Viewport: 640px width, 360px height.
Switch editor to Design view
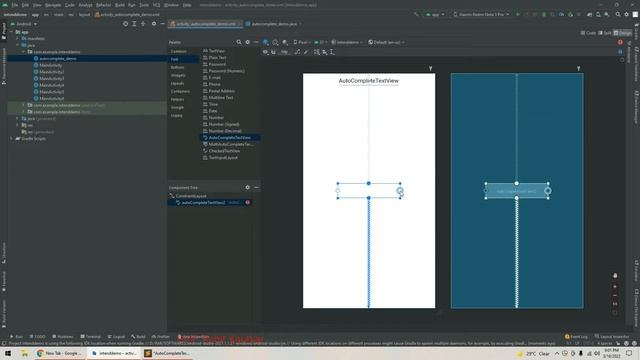(x=622, y=33)
